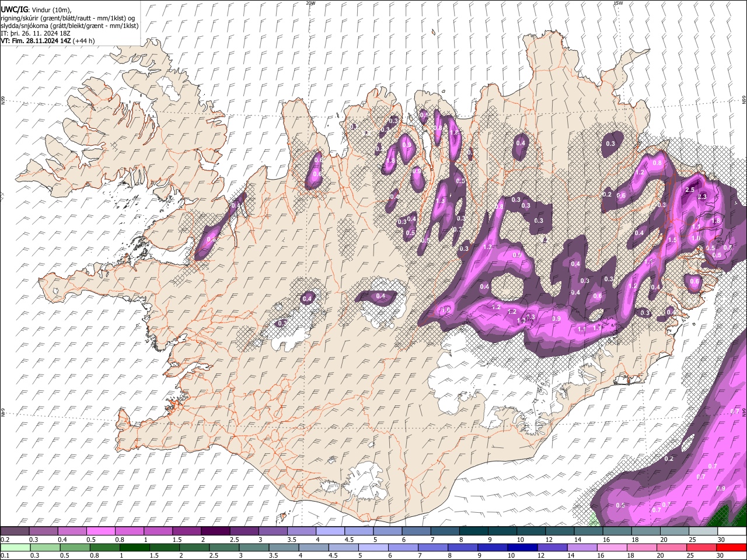747x560 pixels.
Task: Click top legend bar swatch between 0.2 and 0.3
Action: tap(15, 531)
